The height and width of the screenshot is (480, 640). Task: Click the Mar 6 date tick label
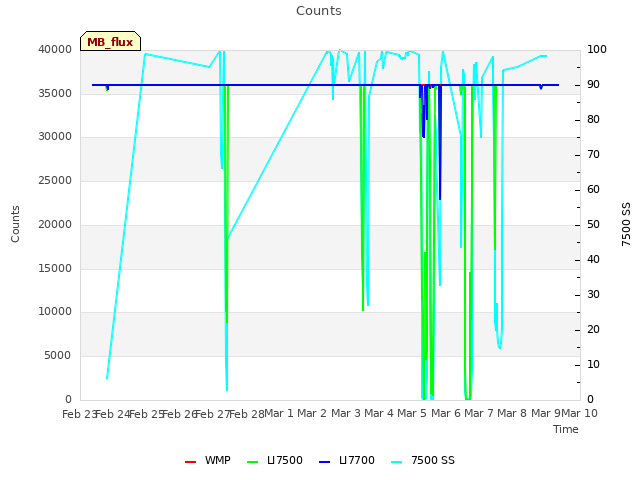pyautogui.click(x=446, y=413)
